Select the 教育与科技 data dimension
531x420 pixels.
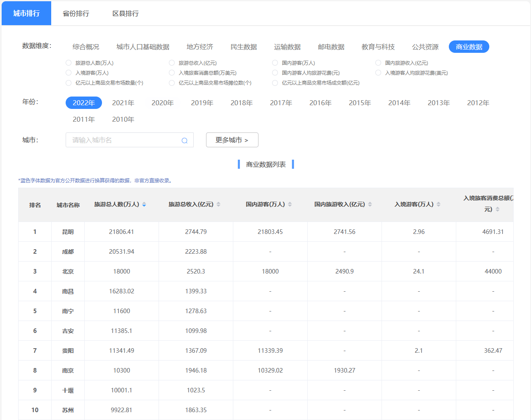click(x=378, y=47)
